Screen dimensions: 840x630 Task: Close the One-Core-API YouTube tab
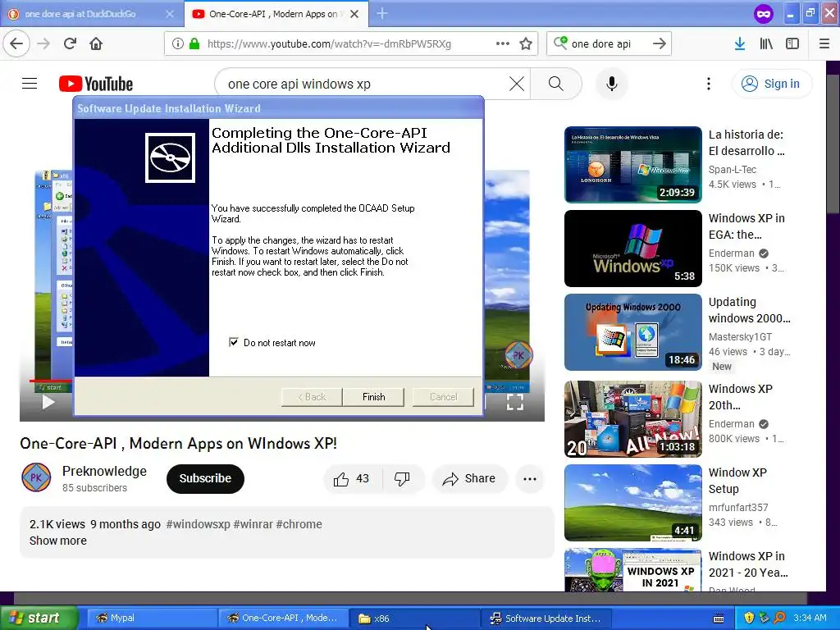[354, 14]
